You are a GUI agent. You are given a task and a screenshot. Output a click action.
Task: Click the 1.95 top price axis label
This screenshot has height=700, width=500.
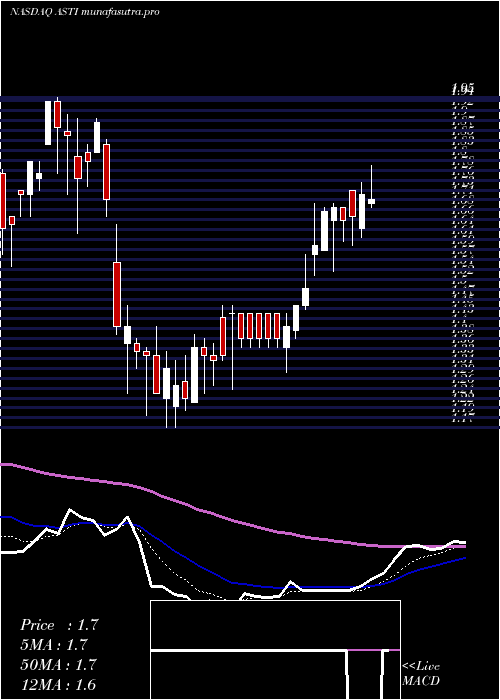click(463, 89)
